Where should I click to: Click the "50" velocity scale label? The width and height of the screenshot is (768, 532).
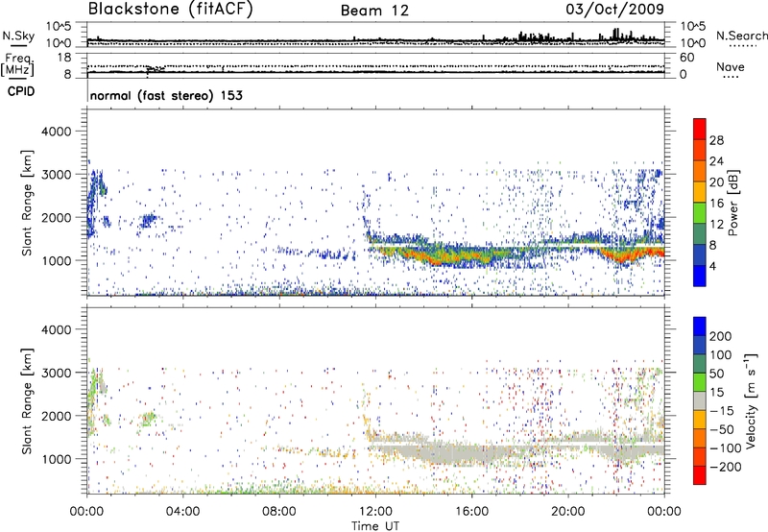pyautogui.click(x=716, y=374)
